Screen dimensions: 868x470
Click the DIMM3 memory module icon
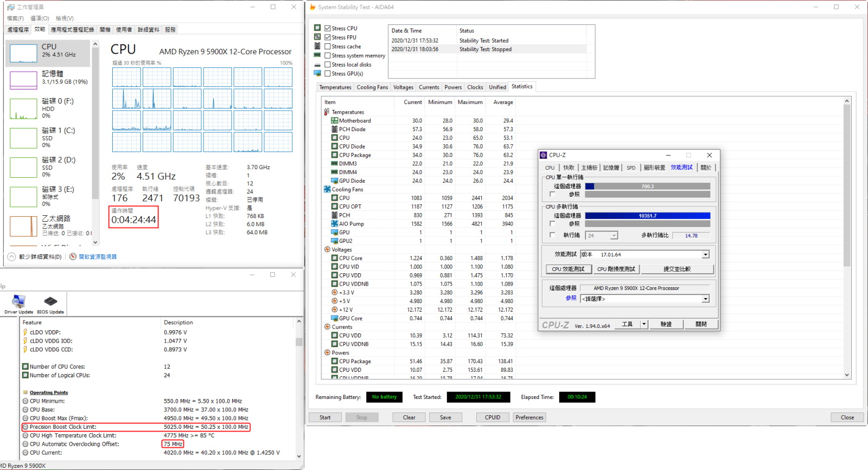(x=335, y=163)
